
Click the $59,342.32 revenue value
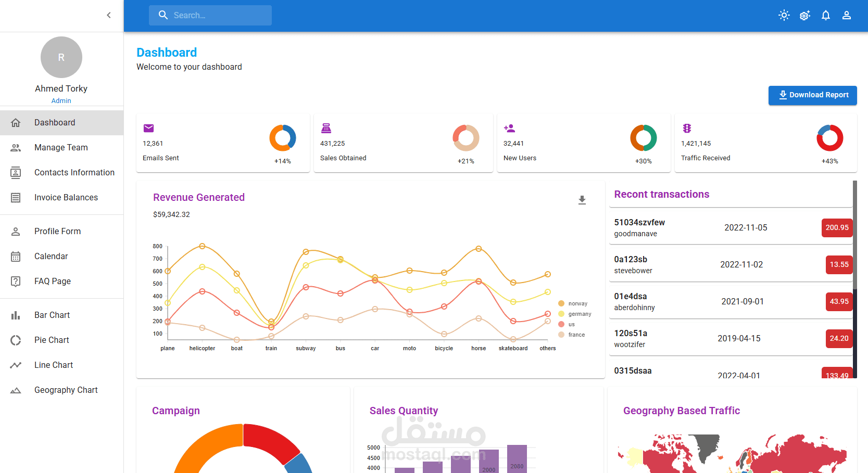point(171,214)
